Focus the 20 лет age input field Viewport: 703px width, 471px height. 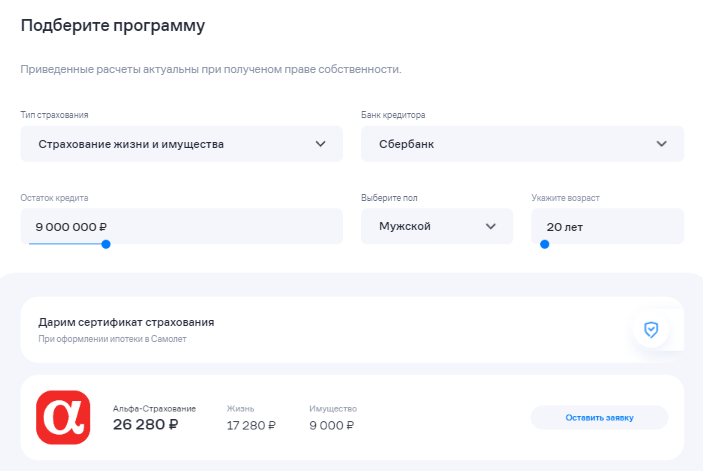coord(607,226)
